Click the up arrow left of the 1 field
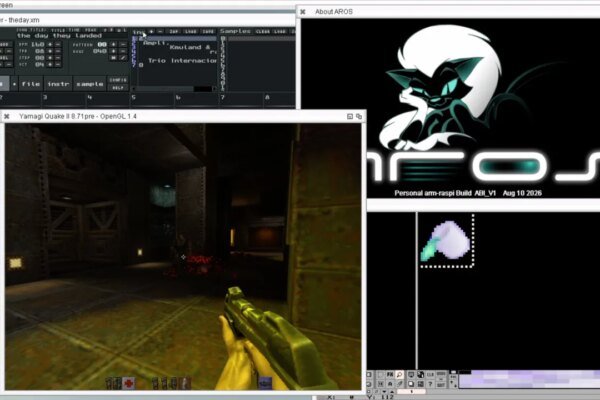Screen dimensions: 600x400 coord(392,392)
